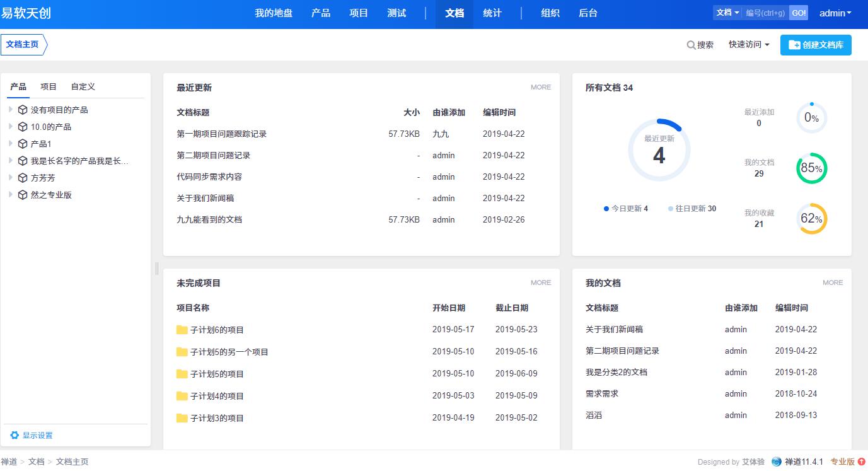Open the 文档 search type dropdown
This screenshot has width=868, height=471.
[727, 13]
